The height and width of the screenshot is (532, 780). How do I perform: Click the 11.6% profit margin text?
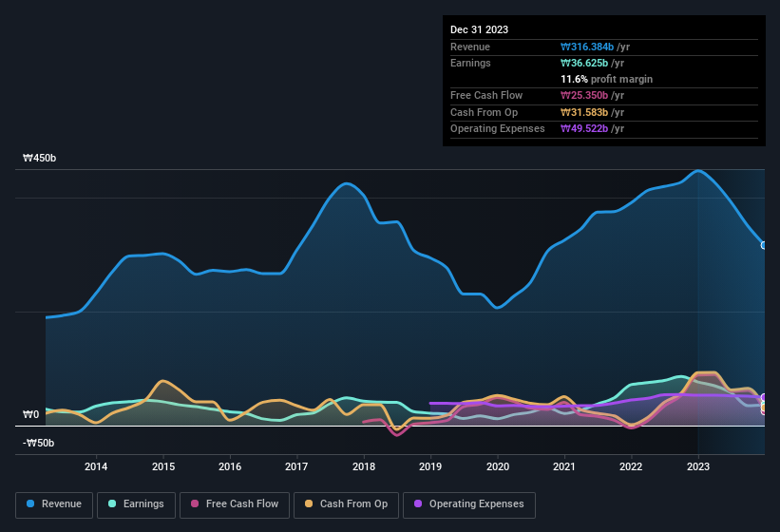(606, 79)
